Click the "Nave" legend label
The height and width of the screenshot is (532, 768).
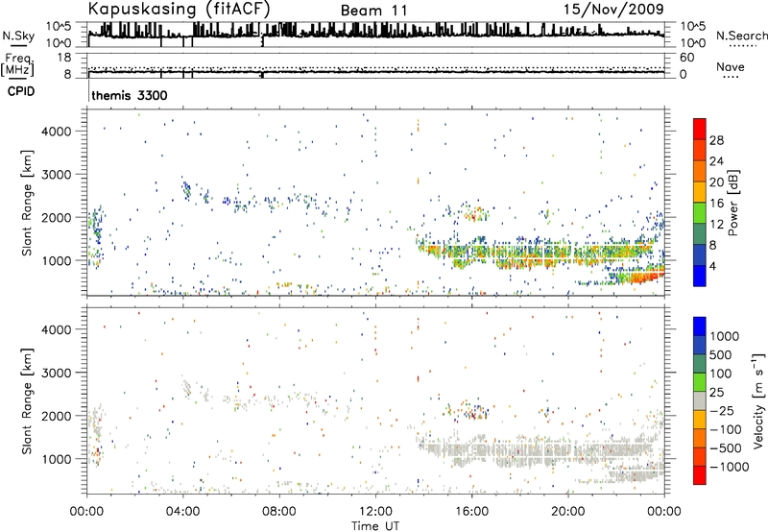(731, 66)
